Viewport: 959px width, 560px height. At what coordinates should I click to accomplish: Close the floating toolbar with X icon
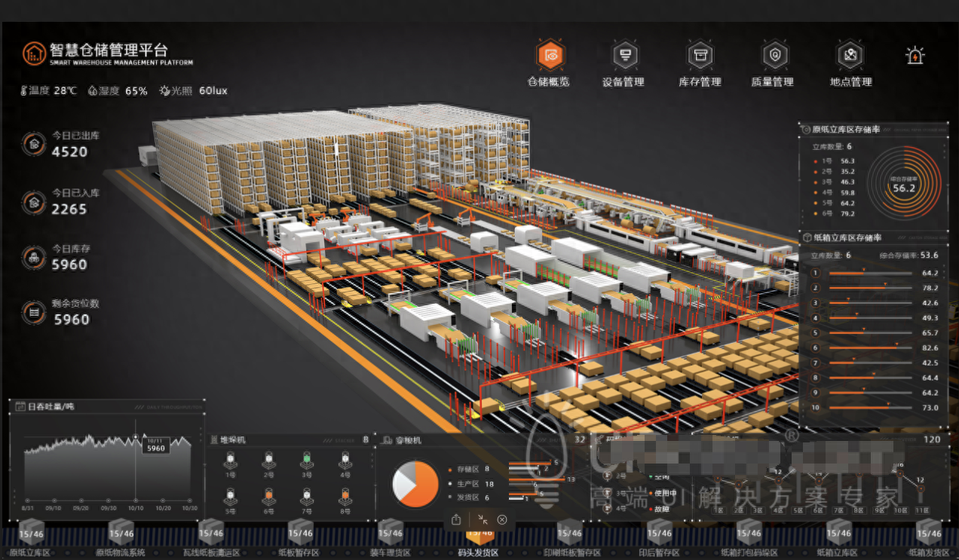(x=502, y=519)
